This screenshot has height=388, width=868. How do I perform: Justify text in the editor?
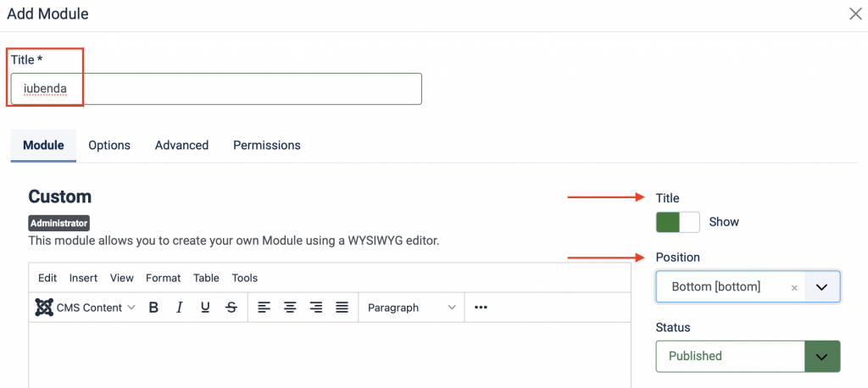click(342, 308)
